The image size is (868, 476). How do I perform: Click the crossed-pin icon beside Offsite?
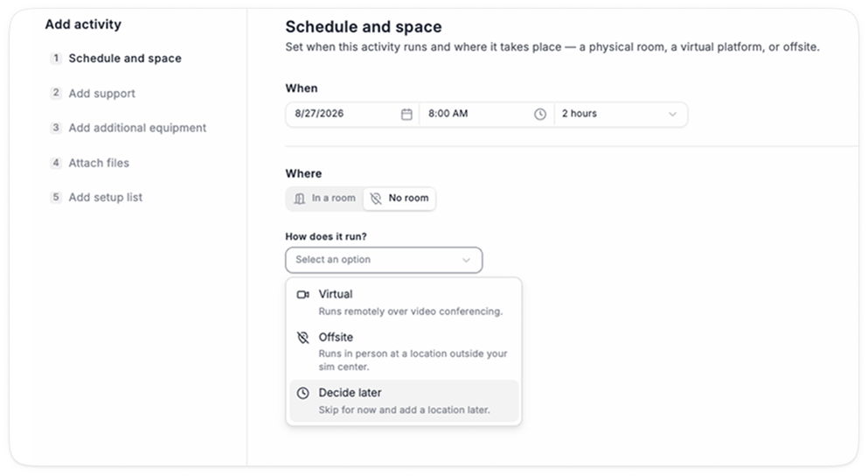click(302, 338)
